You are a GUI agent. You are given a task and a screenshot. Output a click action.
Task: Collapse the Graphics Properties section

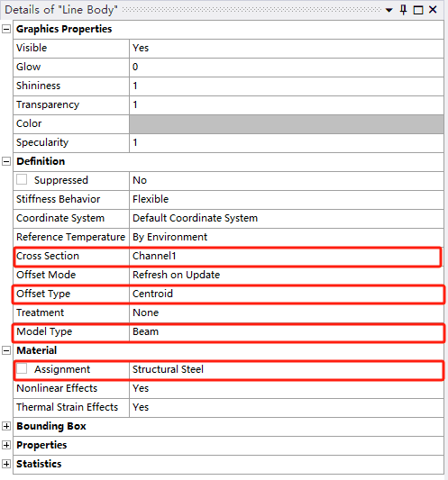pos(6,29)
